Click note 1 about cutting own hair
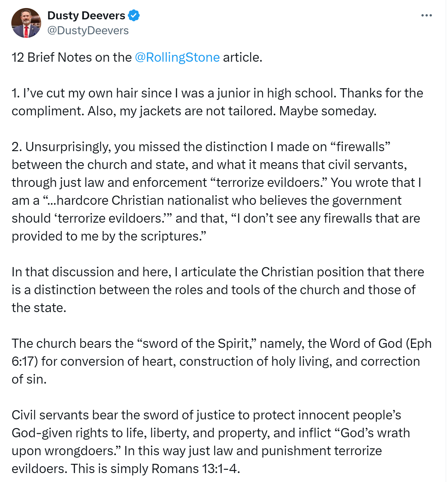 click(x=217, y=102)
